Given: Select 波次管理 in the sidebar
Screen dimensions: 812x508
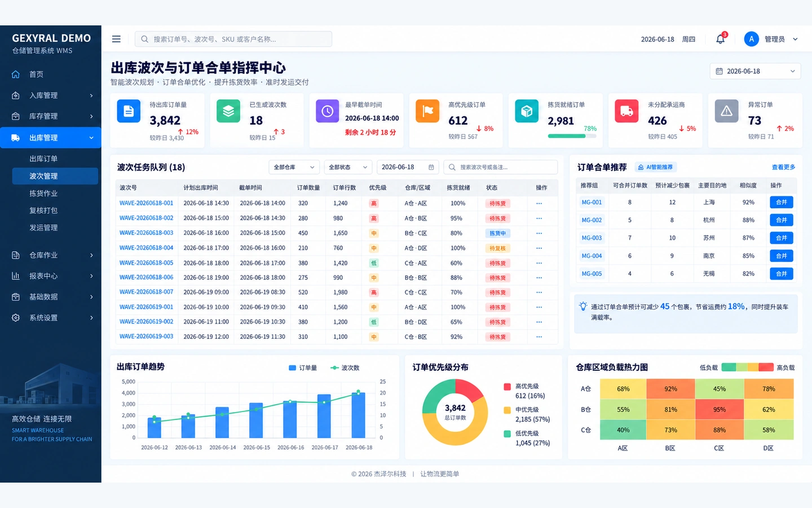Looking at the screenshot, I should pos(55,176).
